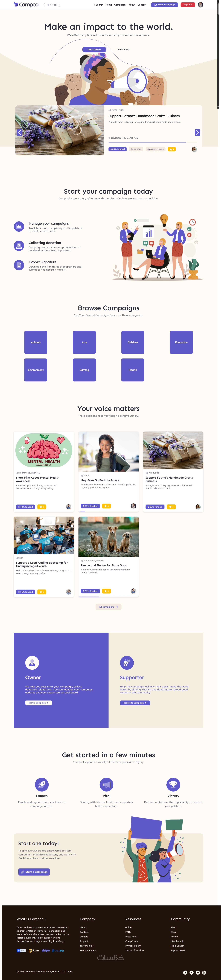Select the Animals category tile
This screenshot has width=221, height=980.
point(36,342)
